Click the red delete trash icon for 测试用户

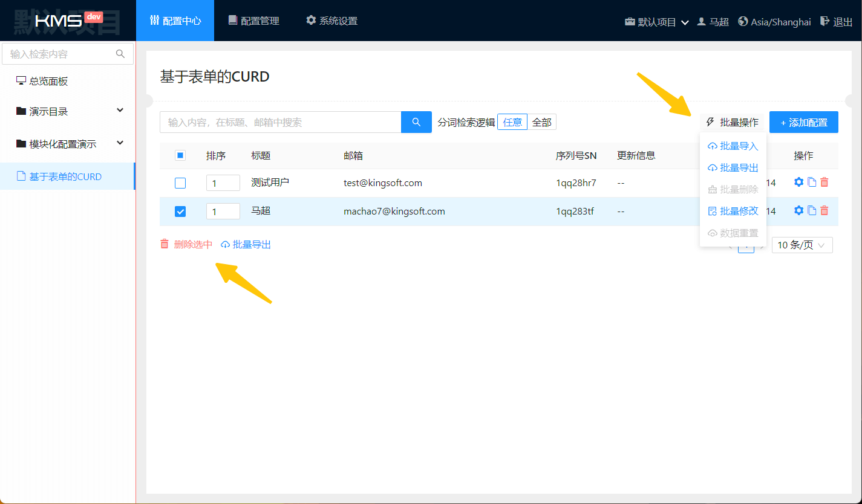pos(824,182)
